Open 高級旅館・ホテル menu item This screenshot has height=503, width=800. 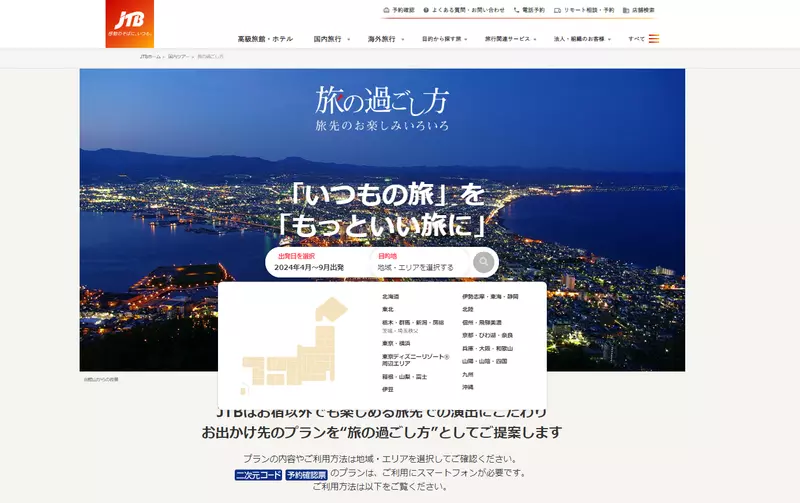(265, 39)
